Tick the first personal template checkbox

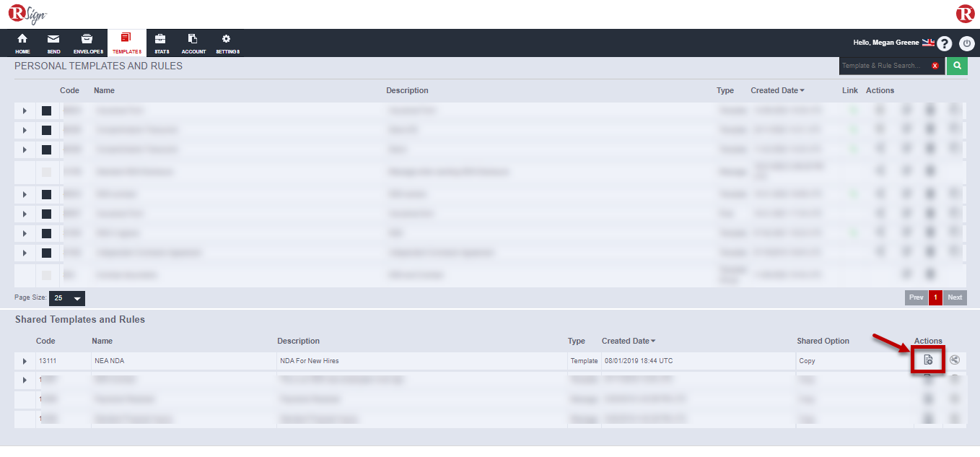tap(46, 110)
